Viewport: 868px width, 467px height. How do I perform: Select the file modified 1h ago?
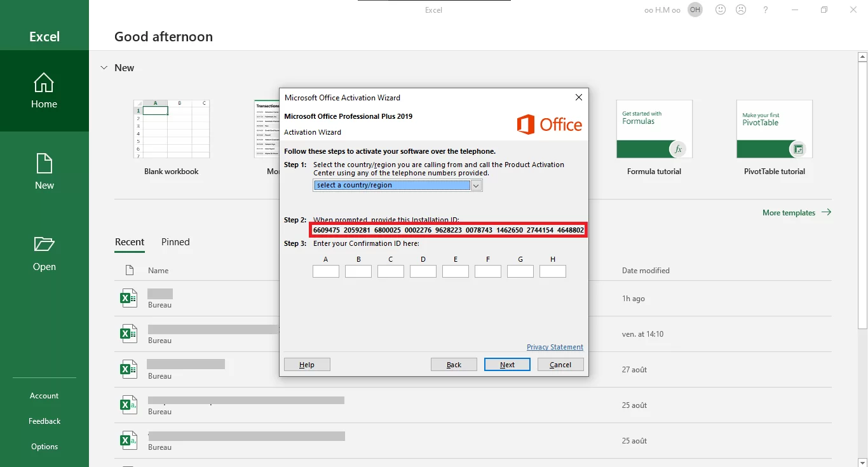(473, 299)
